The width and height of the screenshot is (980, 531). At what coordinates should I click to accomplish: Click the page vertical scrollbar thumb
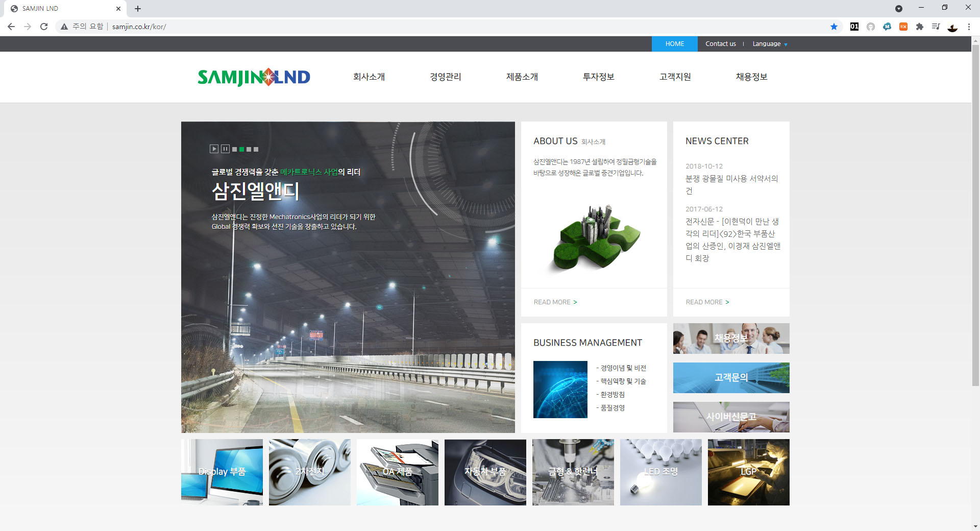(975, 214)
